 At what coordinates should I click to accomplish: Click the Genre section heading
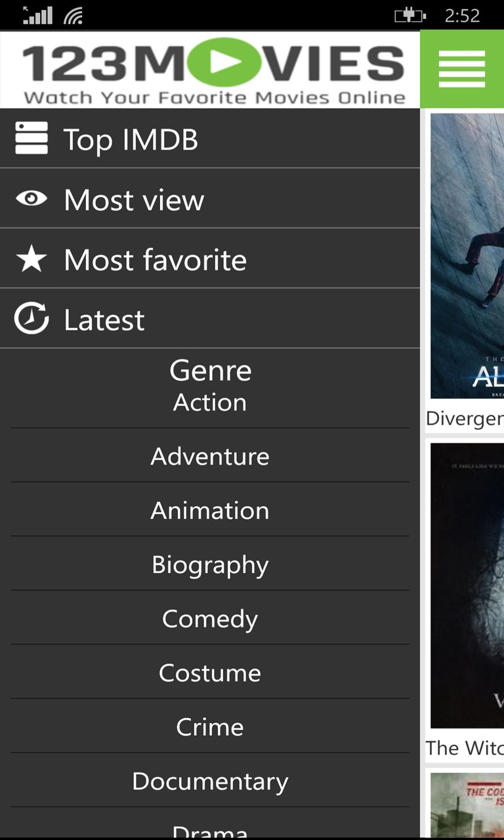210,371
